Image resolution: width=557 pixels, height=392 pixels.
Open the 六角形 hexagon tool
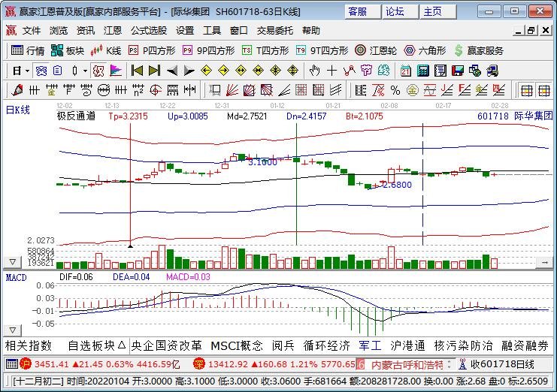[x=425, y=51]
